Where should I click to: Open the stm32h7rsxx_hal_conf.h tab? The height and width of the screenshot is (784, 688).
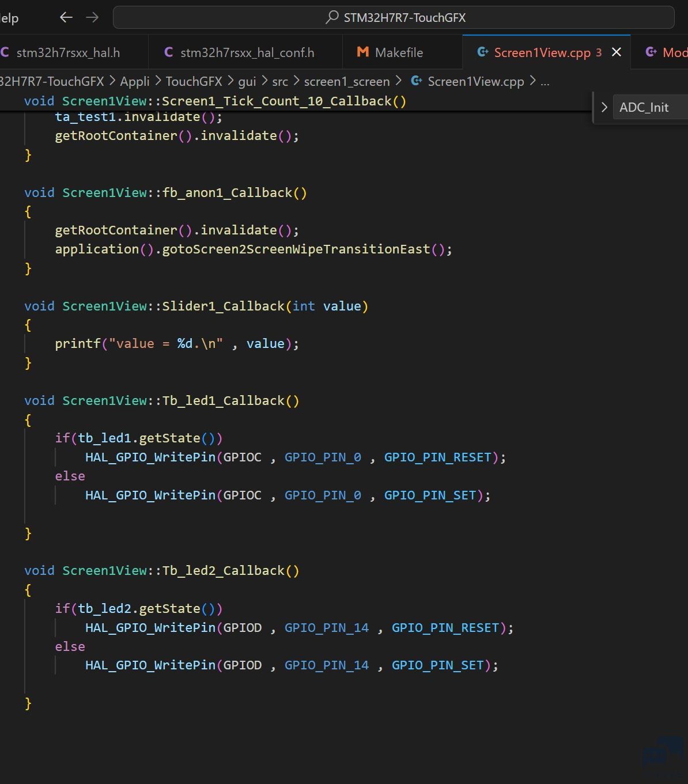(x=247, y=52)
